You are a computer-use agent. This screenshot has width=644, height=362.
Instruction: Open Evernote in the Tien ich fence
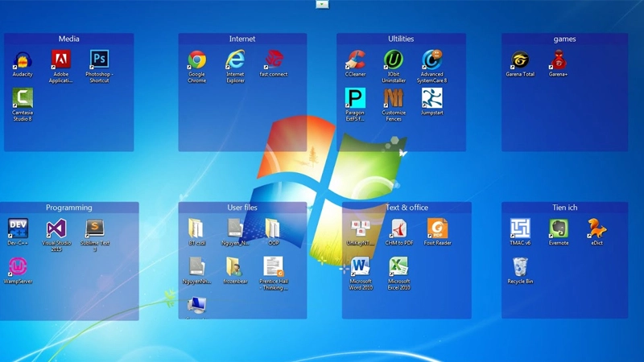pyautogui.click(x=559, y=228)
